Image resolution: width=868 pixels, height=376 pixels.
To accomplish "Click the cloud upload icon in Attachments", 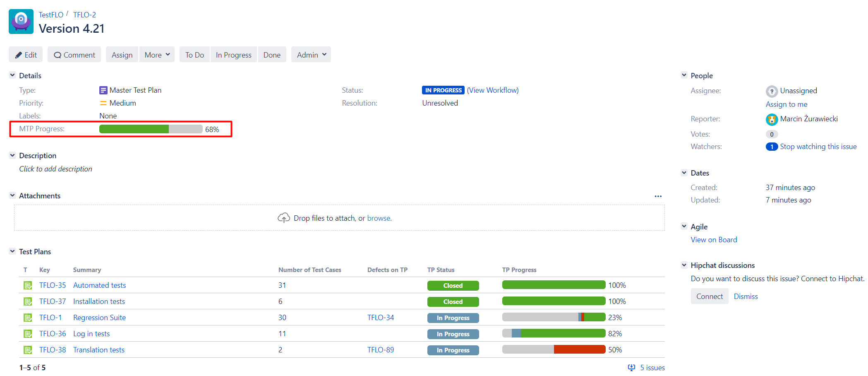I will coord(284,217).
